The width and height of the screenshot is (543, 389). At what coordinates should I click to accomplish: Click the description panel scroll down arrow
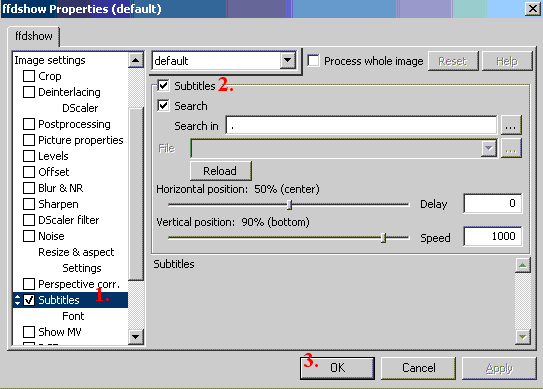[523, 337]
